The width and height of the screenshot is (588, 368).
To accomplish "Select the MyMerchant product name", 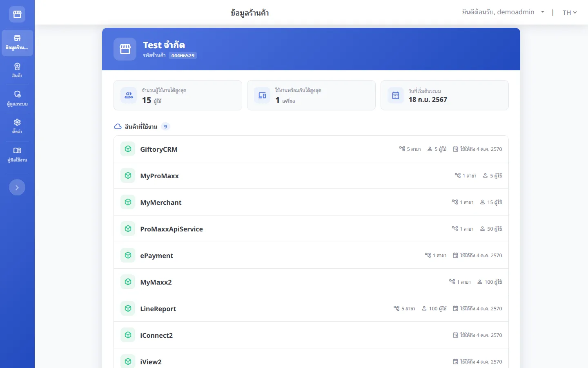I will click(x=161, y=202).
